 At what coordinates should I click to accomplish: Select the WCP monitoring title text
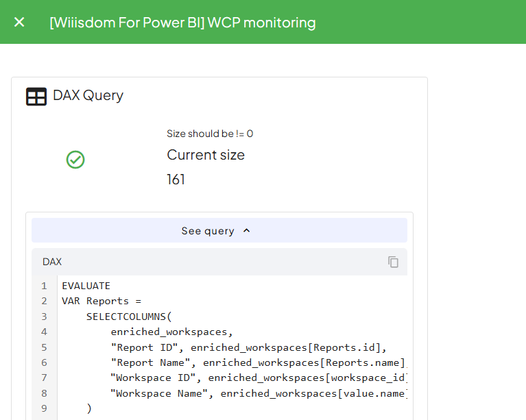[182, 23]
